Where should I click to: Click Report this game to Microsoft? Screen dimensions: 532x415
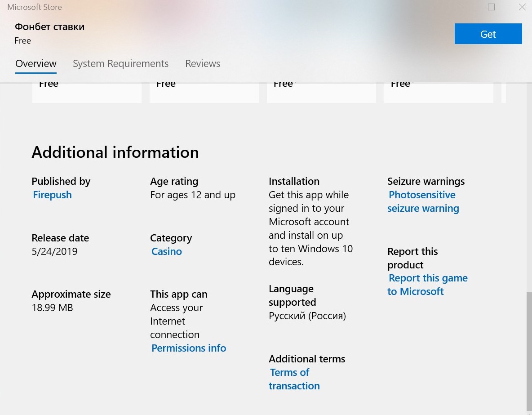click(x=427, y=285)
